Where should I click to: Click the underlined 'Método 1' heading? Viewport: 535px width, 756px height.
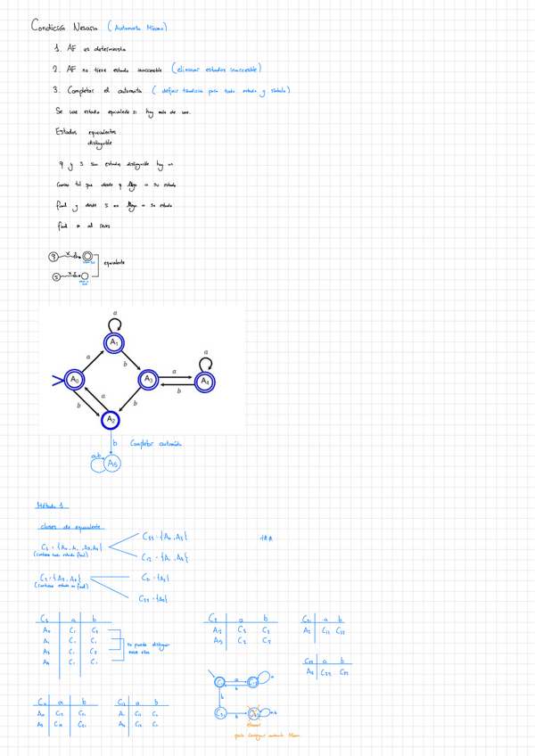(x=51, y=505)
